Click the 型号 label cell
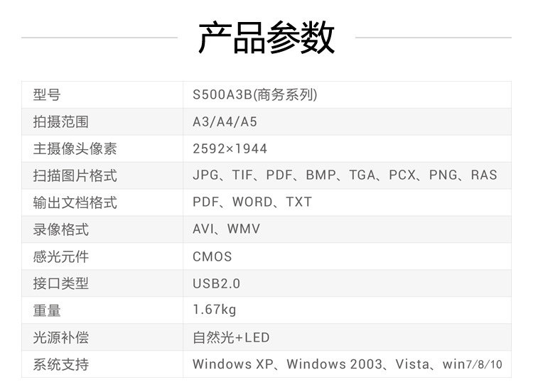Screen dimensions: 533x392 pos(47,95)
